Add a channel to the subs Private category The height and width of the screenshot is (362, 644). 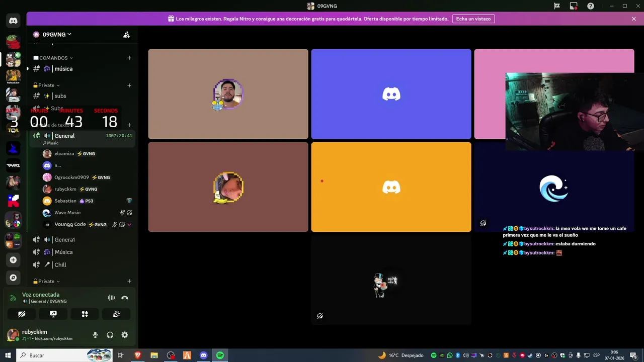(129, 85)
